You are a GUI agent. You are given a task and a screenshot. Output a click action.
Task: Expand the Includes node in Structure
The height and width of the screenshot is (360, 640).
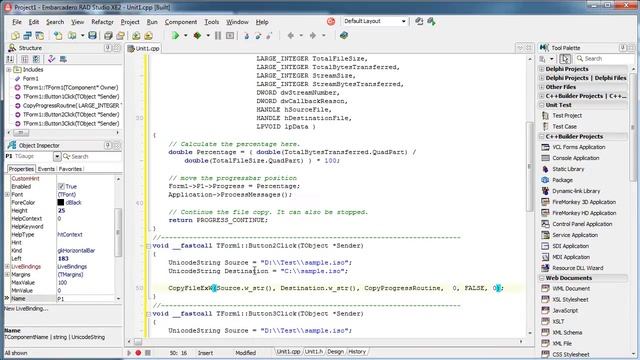coord(9,70)
